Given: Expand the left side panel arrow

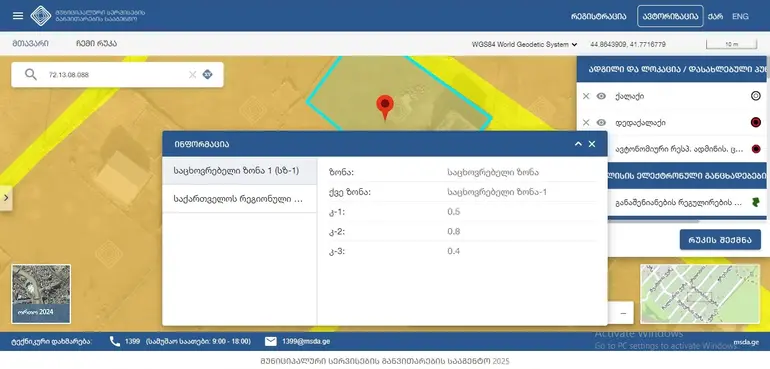Looking at the screenshot, I should [6, 198].
